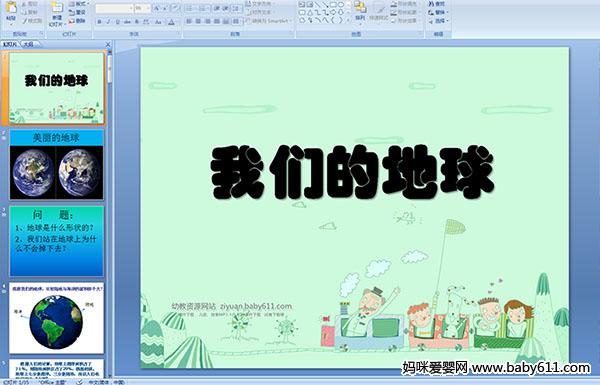Screen dimensions: 600x385
Task: Select the slide thumbnail with two Earth images
Action: pos(56,165)
